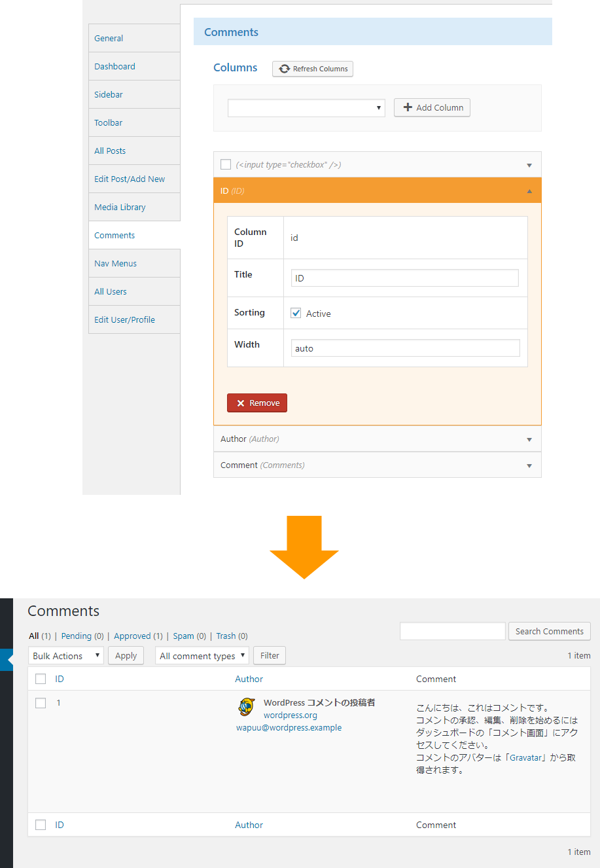Select the checkbox for comment 1

[41, 703]
